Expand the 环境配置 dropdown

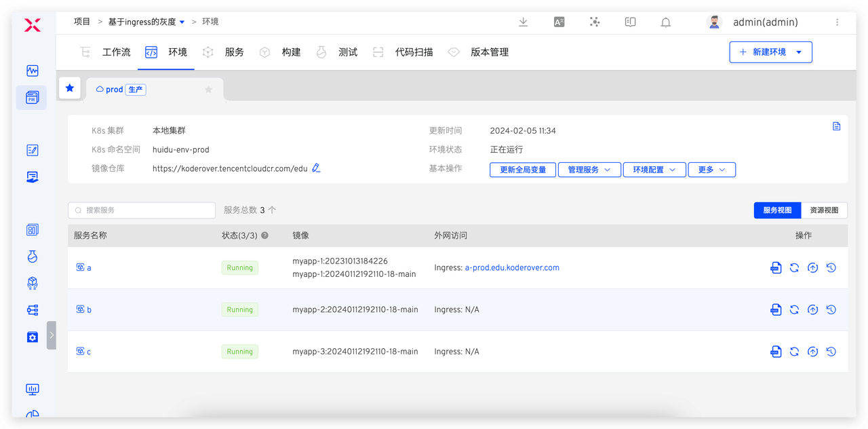pyautogui.click(x=654, y=170)
